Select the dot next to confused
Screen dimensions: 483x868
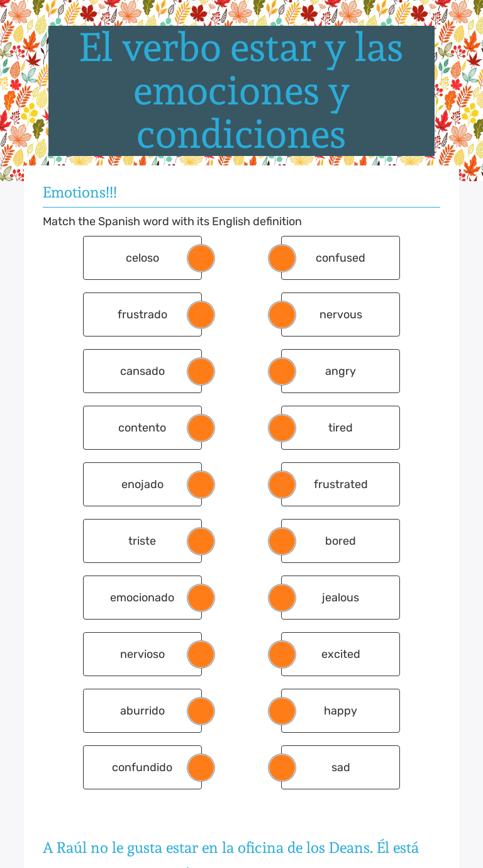click(x=282, y=258)
